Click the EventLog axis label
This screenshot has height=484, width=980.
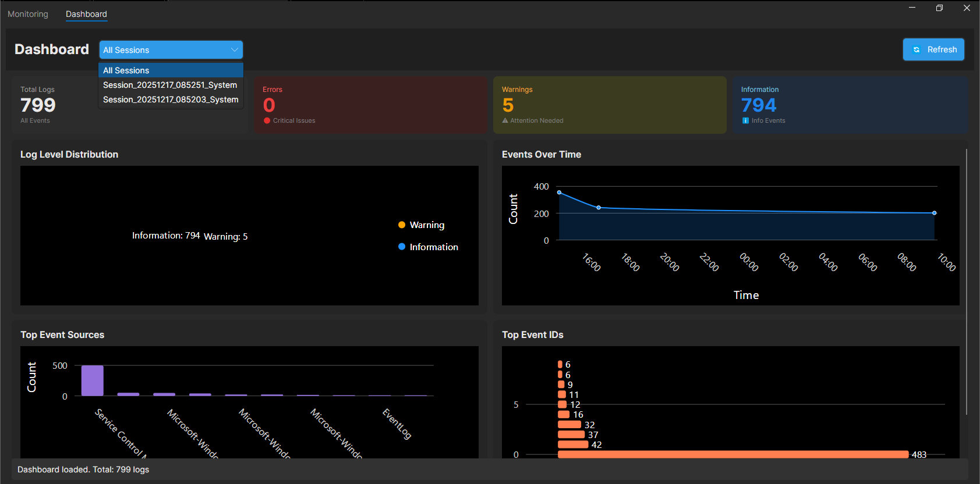[x=397, y=424]
